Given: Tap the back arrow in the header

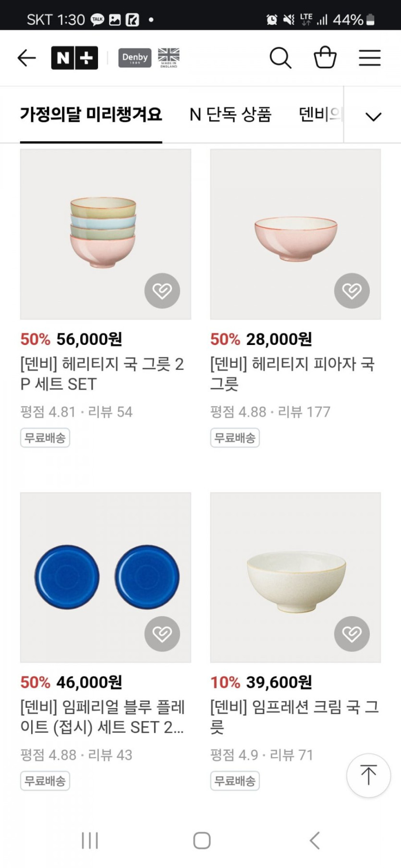Looking at the screenshot, I should [x=27, y=58].
